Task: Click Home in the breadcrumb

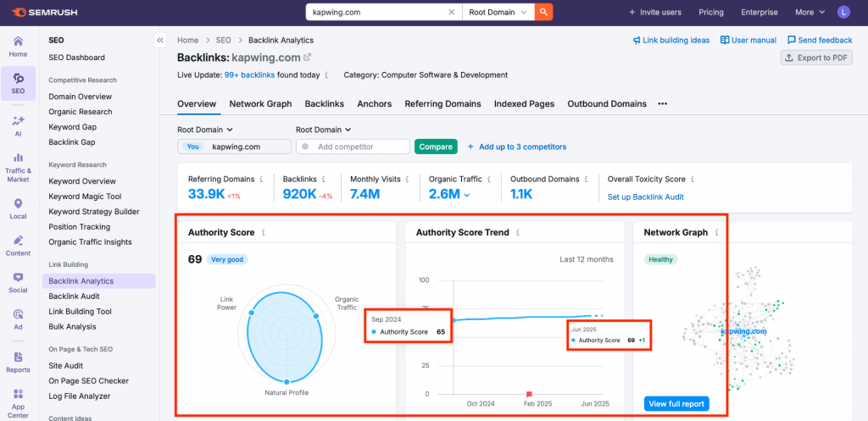Action: pyautogui.click(x=187, y=41)
